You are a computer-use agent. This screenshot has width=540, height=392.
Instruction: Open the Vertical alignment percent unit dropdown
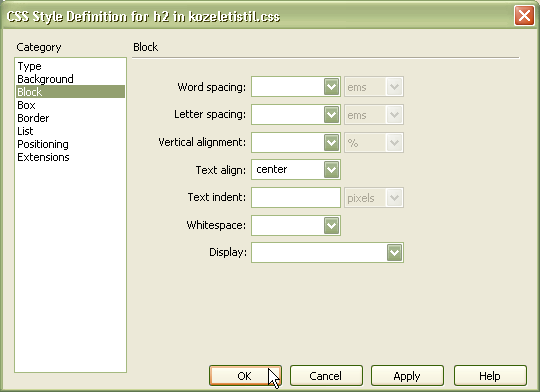pos(394,142)
